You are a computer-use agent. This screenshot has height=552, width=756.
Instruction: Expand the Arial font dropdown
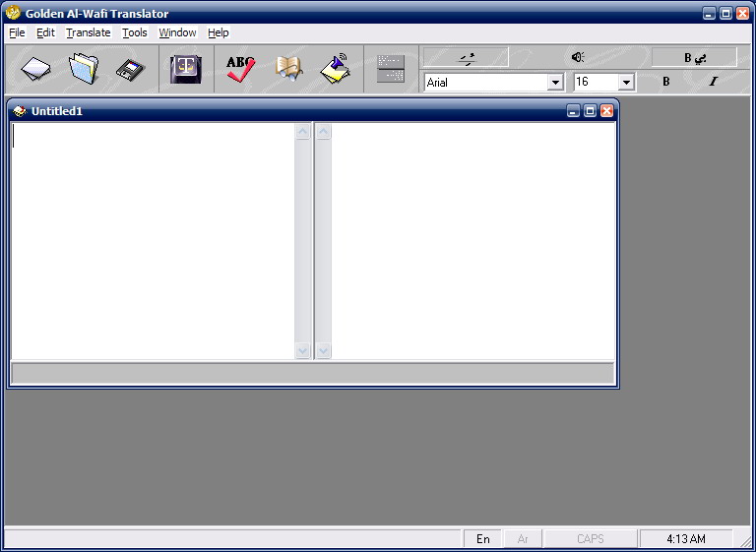tap(555, 83)
